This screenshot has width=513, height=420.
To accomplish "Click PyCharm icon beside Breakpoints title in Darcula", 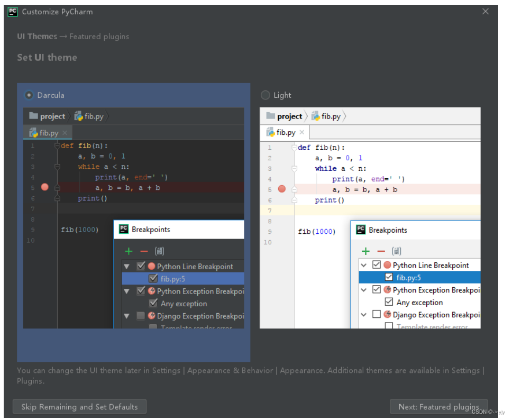I will (x=124, y=229).
